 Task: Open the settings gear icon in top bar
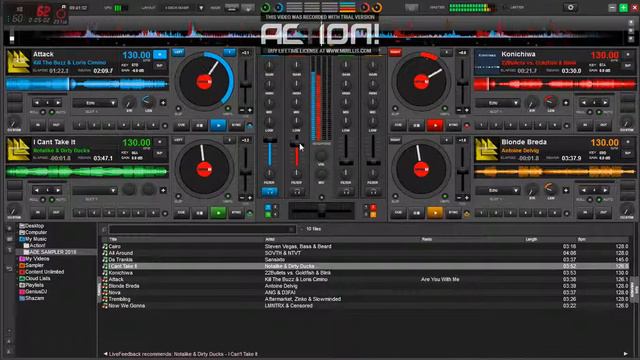coord(571,7)
